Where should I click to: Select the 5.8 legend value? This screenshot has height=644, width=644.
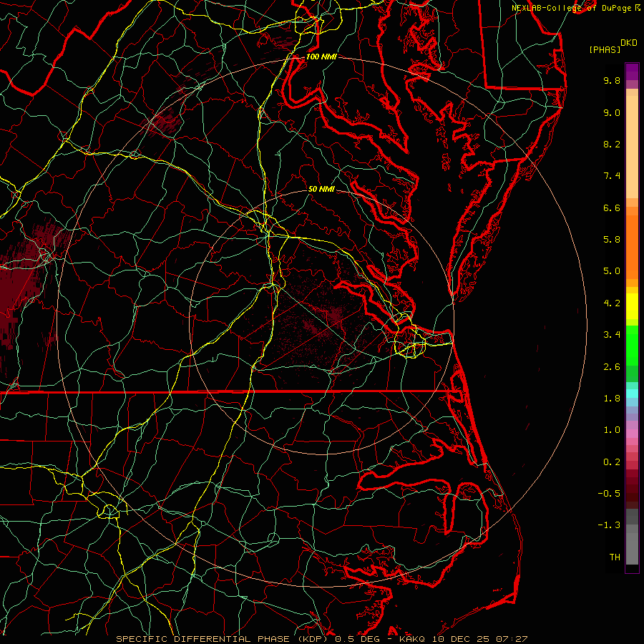point(612,240)
